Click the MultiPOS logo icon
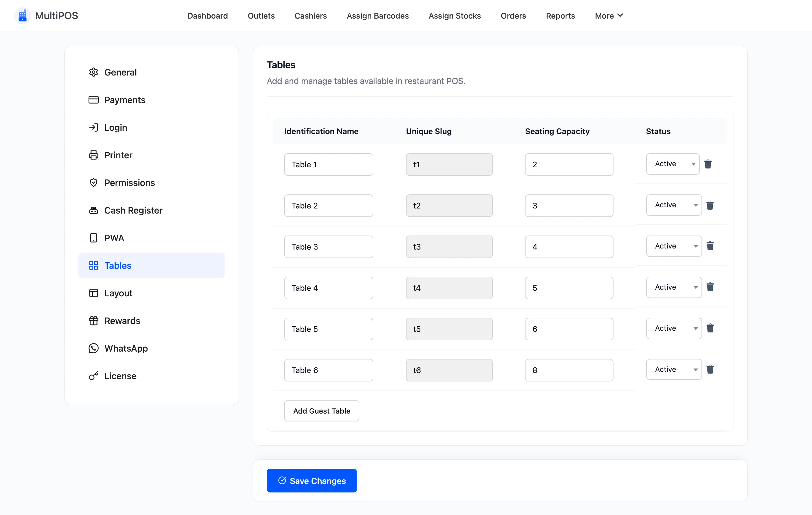Image resolution: width=812 pixels, height=515 pixels. [x=22, y=15]
